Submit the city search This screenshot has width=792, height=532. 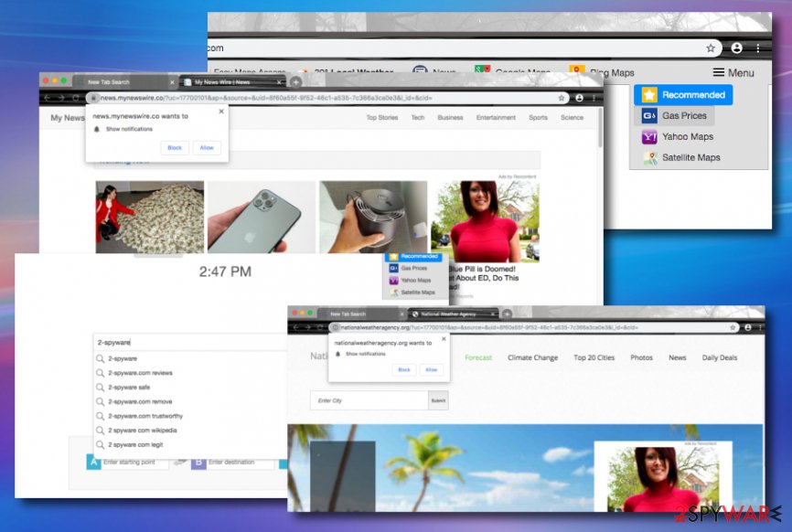click(438, 400)
